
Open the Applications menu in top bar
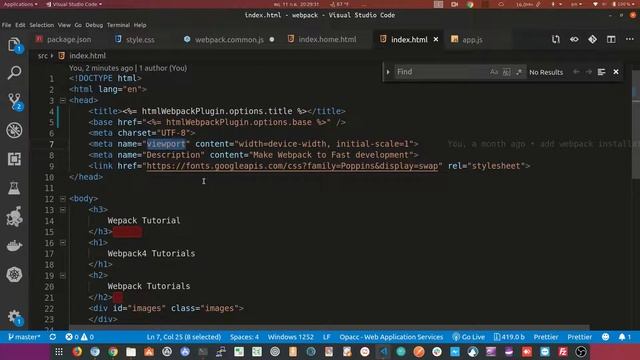pyautogui.click(x=19, y=4)
